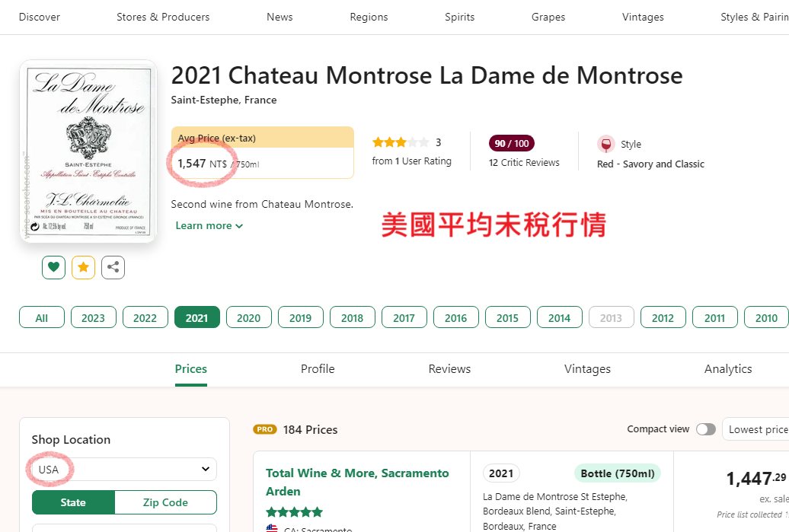Select the 2010 vintage button

pos(766,317)
